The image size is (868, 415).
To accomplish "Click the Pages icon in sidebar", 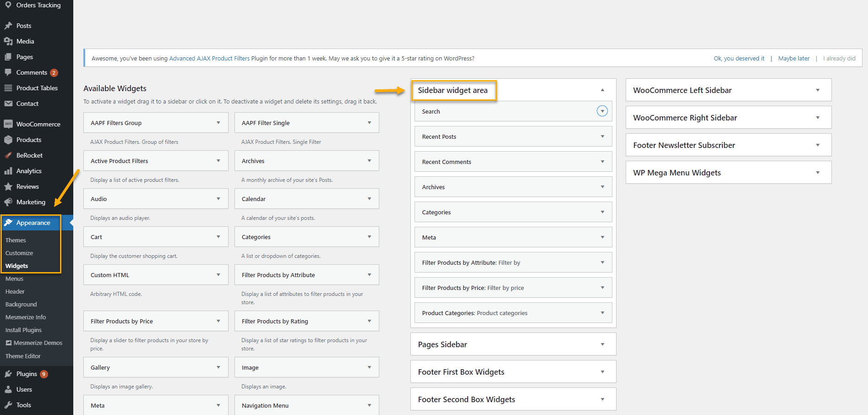I will (8, 57).
